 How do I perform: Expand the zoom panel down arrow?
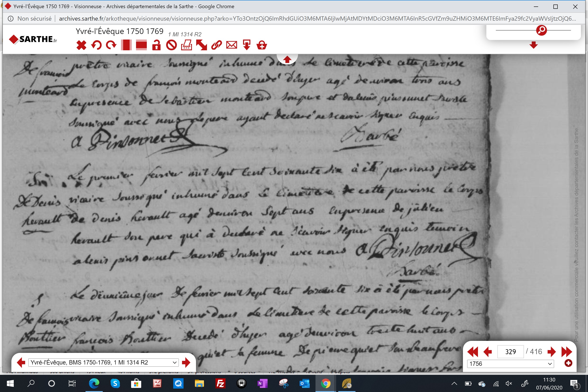tap(533, 45)
